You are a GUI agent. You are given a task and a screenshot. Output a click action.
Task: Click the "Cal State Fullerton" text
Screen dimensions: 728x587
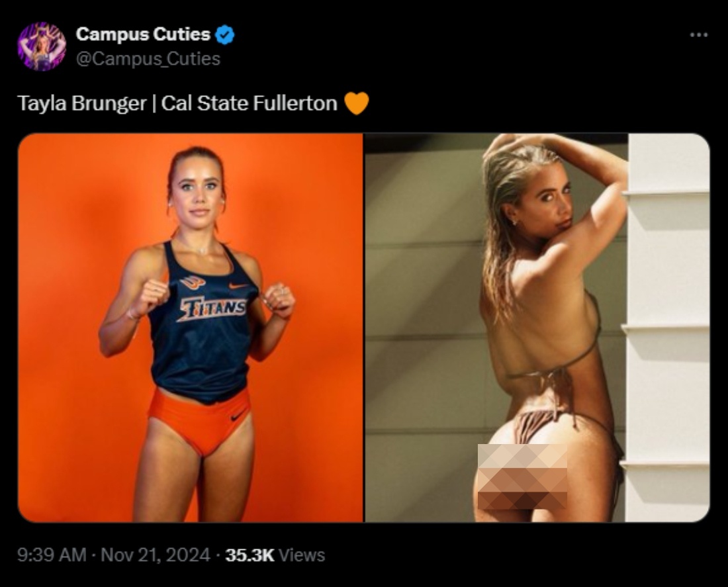click(x=249, y=104)
